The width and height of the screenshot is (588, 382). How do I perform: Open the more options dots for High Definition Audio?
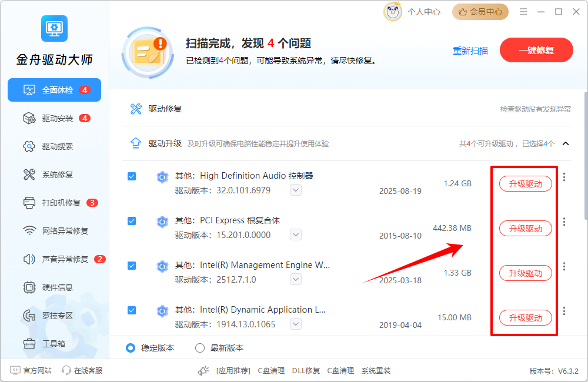pyautogui.click(x=564, y=177)
